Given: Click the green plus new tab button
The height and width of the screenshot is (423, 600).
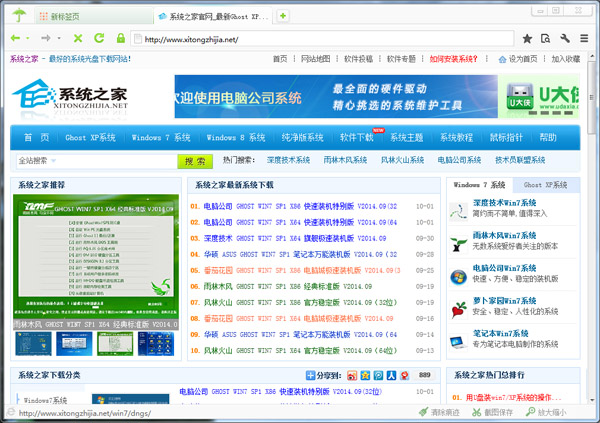Looking at the screenshot, I should pos(284,16).
